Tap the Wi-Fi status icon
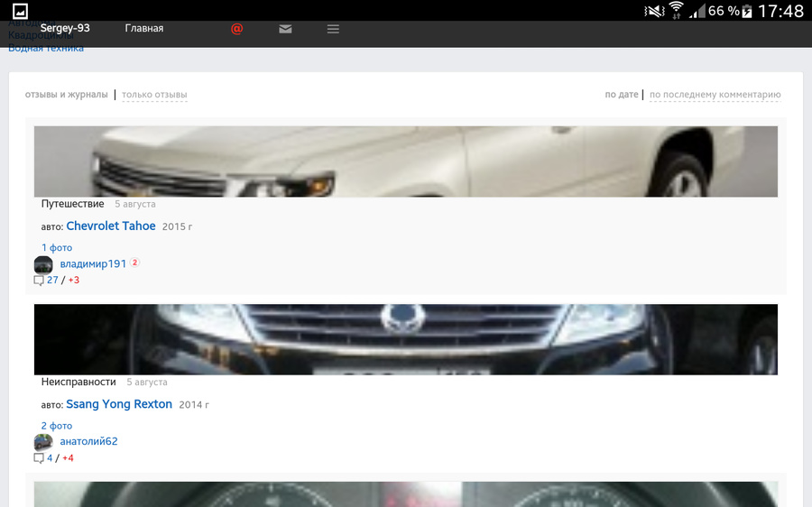 pos(676,10)
